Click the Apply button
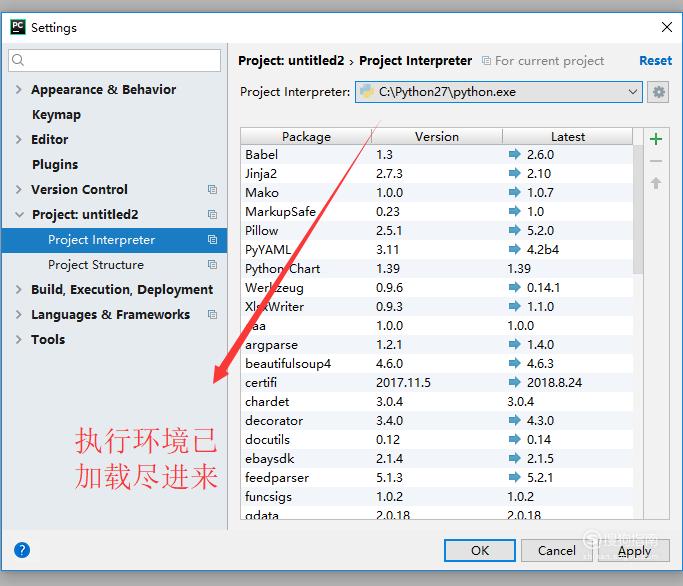This screenshot has width=683, height=586. click(x=634, y=550)
